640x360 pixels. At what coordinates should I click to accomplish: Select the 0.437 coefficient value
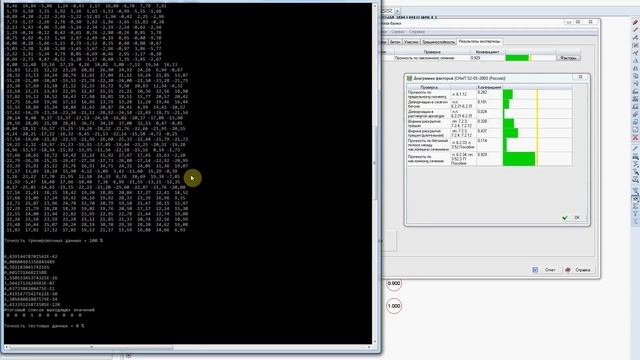(482, 131)
